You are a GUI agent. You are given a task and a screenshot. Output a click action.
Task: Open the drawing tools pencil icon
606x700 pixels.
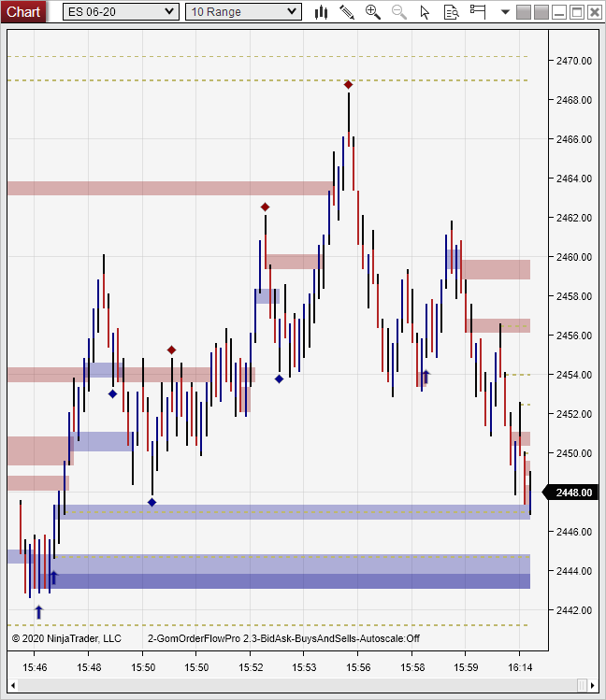pyautogui.click(x=347, y=12)
